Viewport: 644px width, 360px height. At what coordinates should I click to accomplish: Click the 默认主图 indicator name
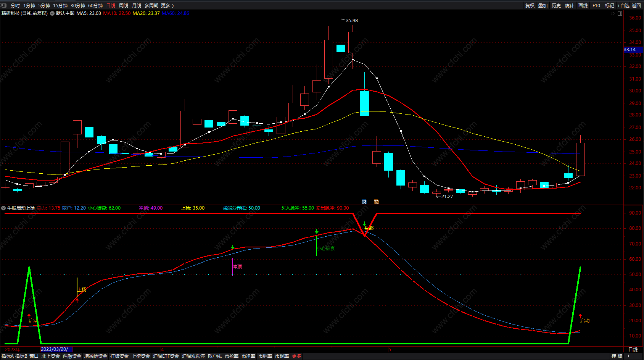[65, 13]
